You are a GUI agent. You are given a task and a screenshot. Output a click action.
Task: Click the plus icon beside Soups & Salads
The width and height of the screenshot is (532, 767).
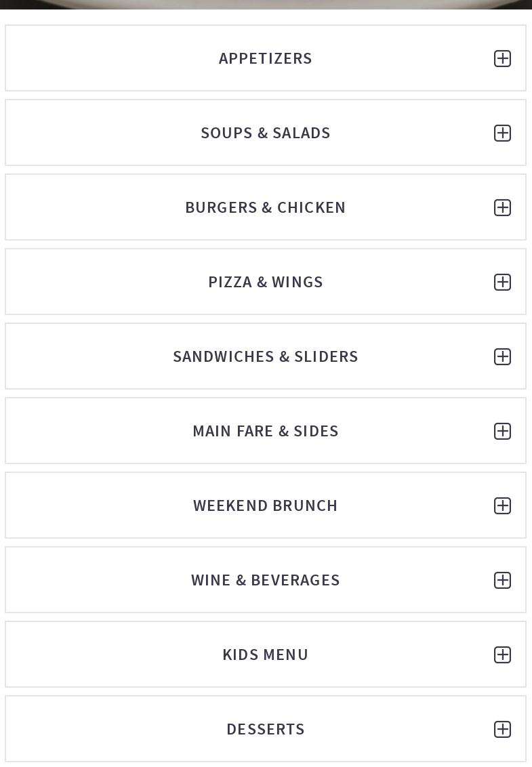[502, 133]
